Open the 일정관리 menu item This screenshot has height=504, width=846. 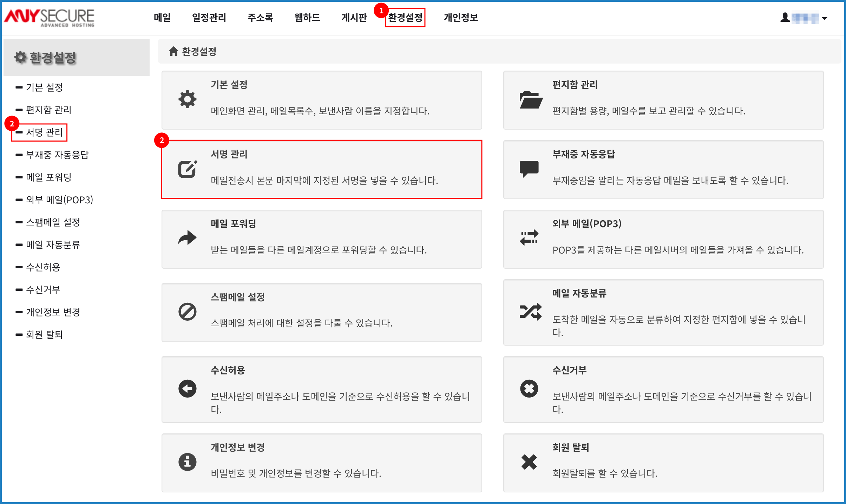coord(209,18)
